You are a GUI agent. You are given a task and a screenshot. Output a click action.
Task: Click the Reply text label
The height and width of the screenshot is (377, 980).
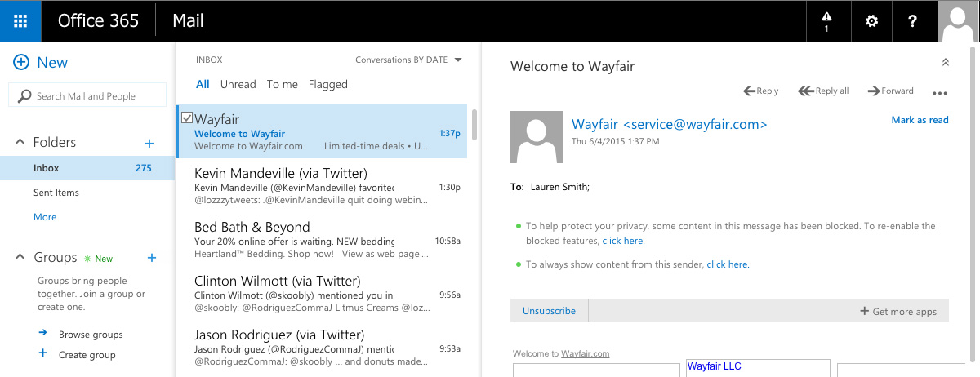pyautogui.click(x=768, y=91)
